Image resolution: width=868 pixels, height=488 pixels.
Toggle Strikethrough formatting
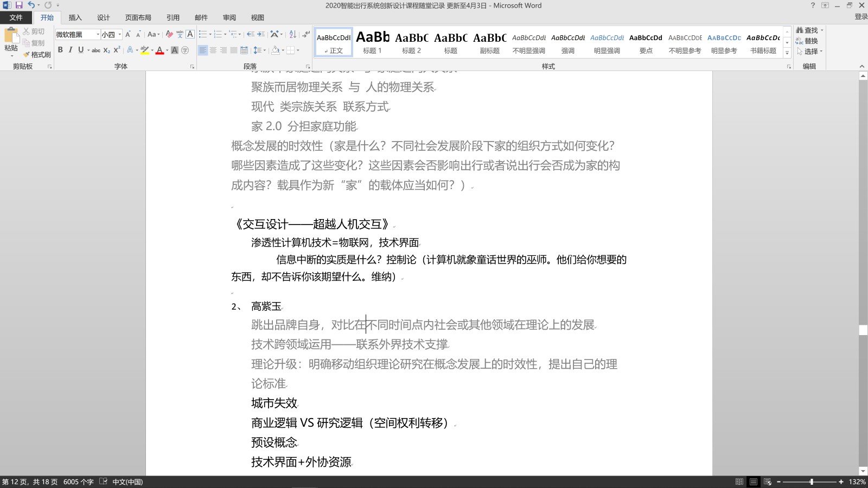point(96,50)
